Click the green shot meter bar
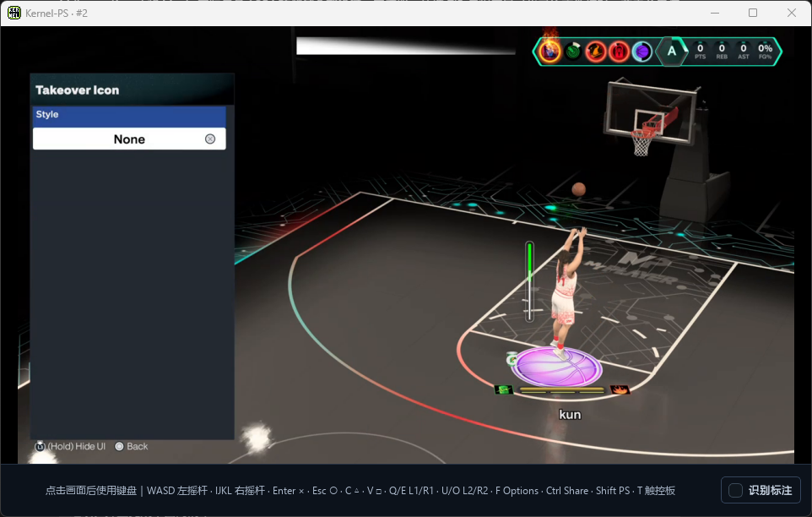The height and width of the screenshot is (517, 812). (529, 281)
